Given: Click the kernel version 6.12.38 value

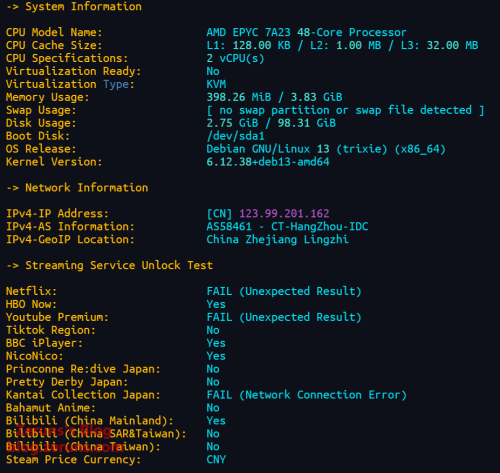Looking at the screenshot, I should pyautogui.click(x=268, y=162).
